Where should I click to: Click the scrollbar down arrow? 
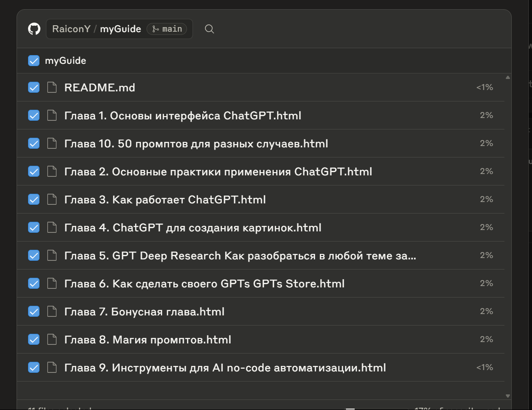[507, 395]
